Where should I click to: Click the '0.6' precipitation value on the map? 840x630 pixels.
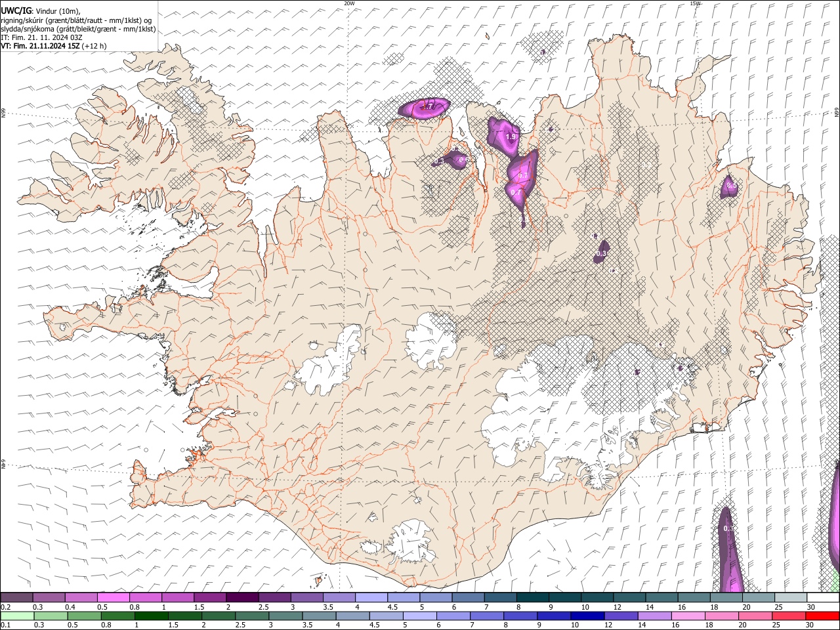[463, 159]
